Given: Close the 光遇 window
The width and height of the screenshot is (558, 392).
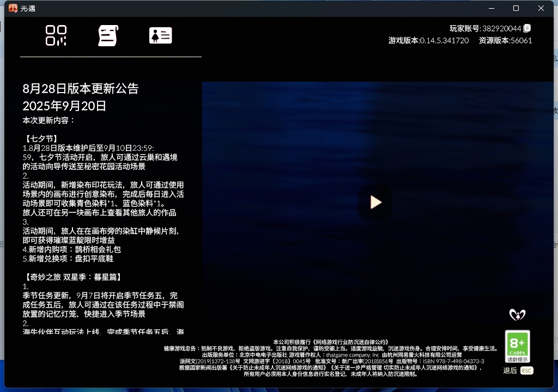Looking at the screenshot, I should click(541, 8).
